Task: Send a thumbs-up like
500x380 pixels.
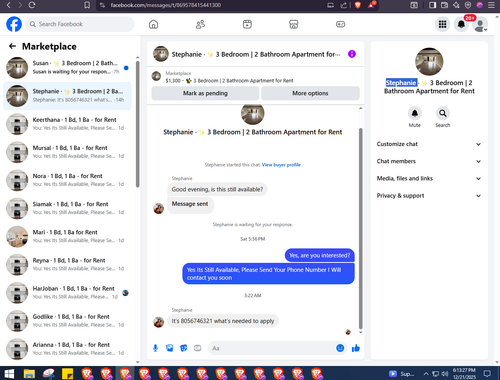Action: point(356,348)
